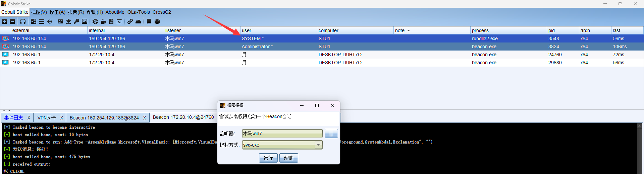Sort sessions by the note column header
644x174 pixels.
point(400,30)
